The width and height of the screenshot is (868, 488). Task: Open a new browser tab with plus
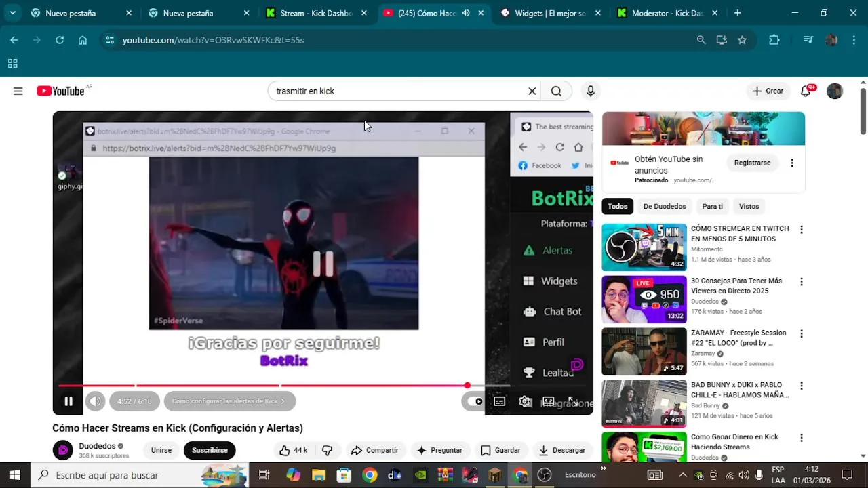click(x=738, y=13)
